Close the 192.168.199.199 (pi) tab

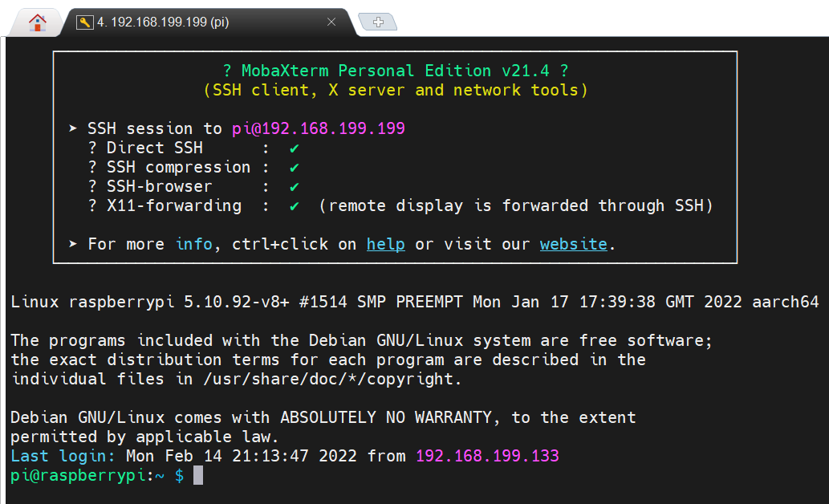point(331,22)
